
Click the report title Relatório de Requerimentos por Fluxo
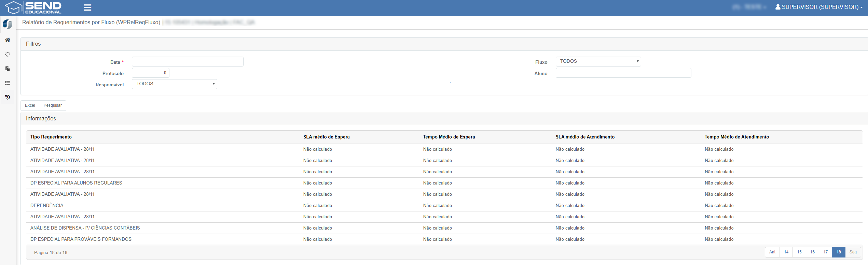click(x=91, y=22)
